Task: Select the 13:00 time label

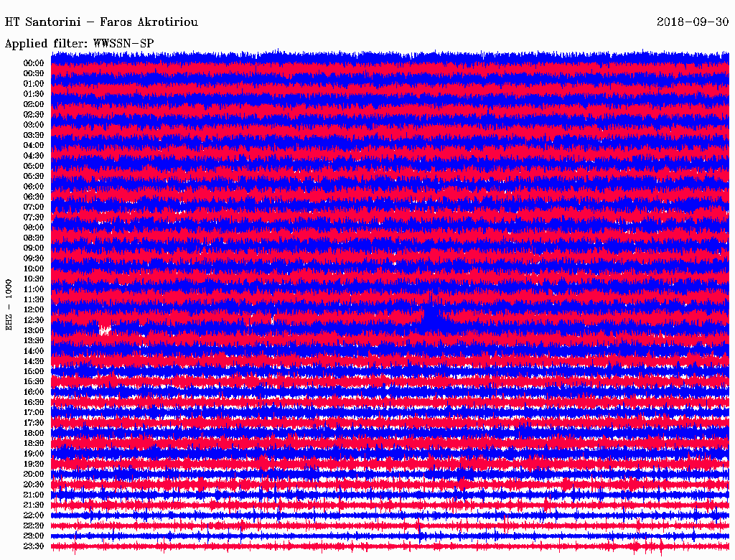Action: coord(34,330)
